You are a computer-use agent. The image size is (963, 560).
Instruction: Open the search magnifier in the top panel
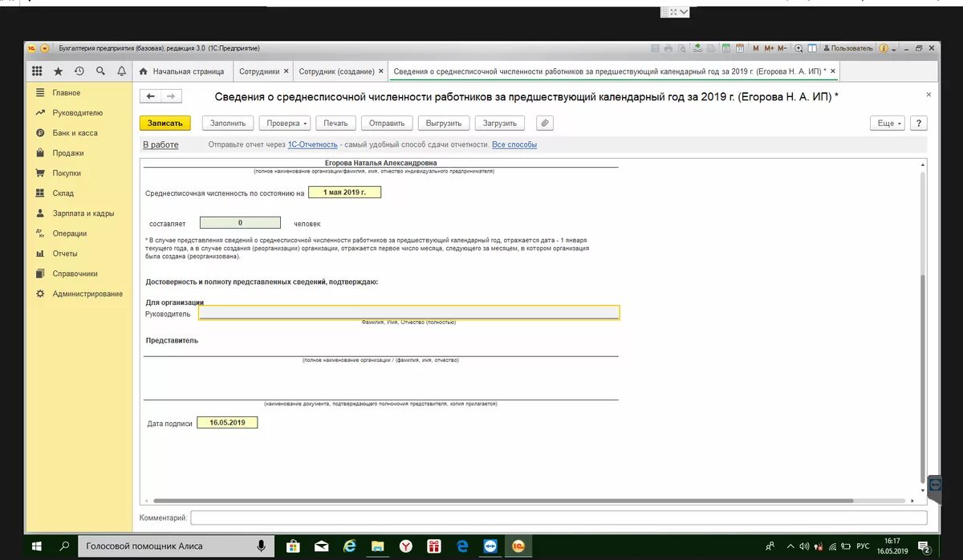(100, 71)
